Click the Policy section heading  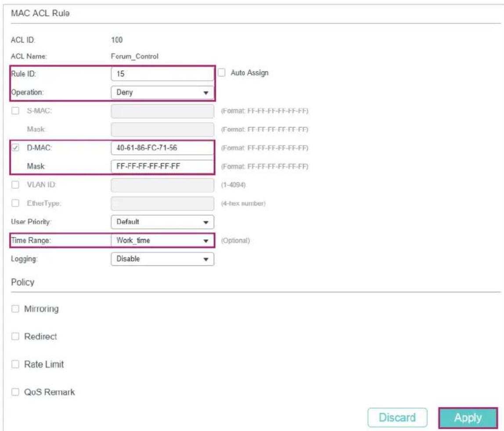[22, 282]
